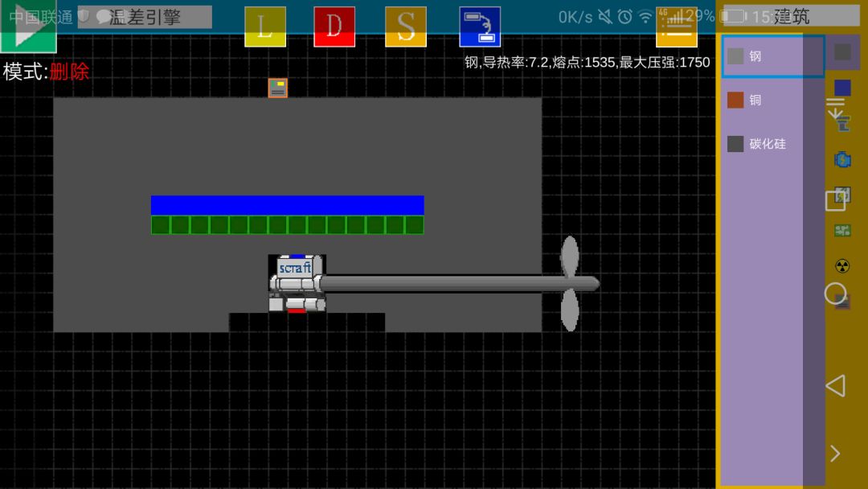Select the radioactive nuclear category icon
Image resolution: width=868 pixels, height=489 pixels.
tap(842, 266)
